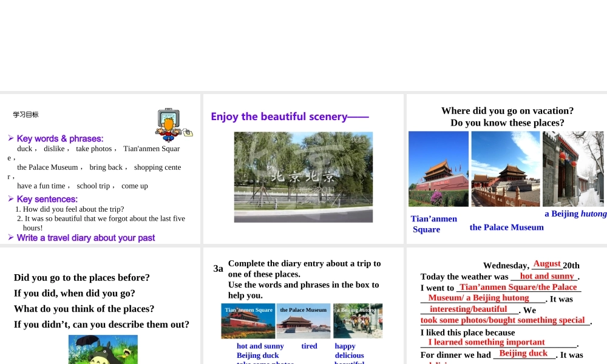This screenshot has height=364, width=607.
Task: Click the Tian'anmen Square blue caption
Action: click(433, 224)
